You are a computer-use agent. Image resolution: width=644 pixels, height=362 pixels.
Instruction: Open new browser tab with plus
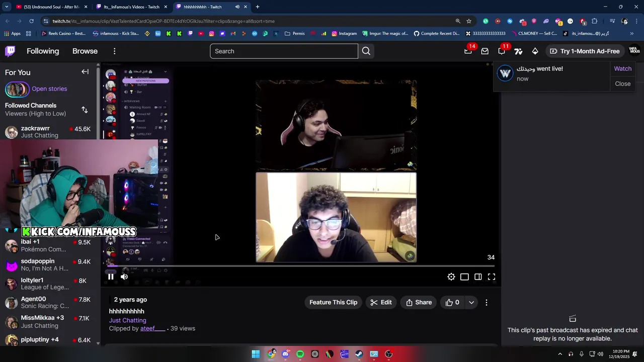[258, 7]
